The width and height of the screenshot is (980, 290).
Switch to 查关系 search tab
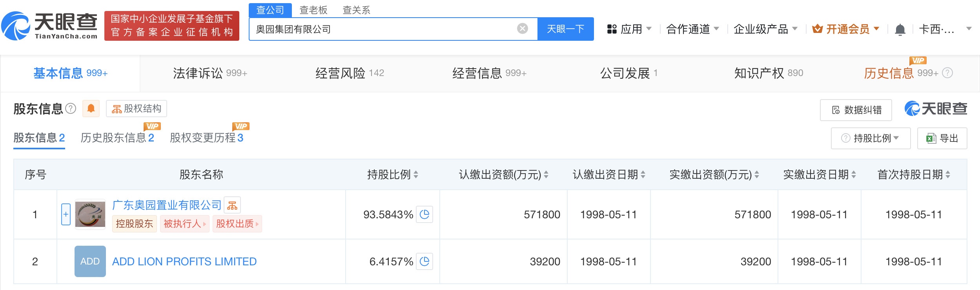[357, 10]
